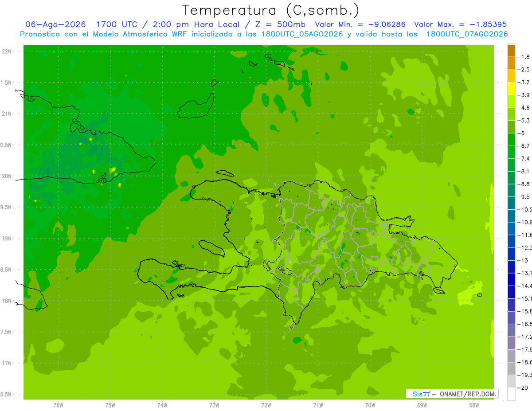Viewport: 532px width, 411px height.
Task: Click the '-20' legend value
Action: (523, 388)
